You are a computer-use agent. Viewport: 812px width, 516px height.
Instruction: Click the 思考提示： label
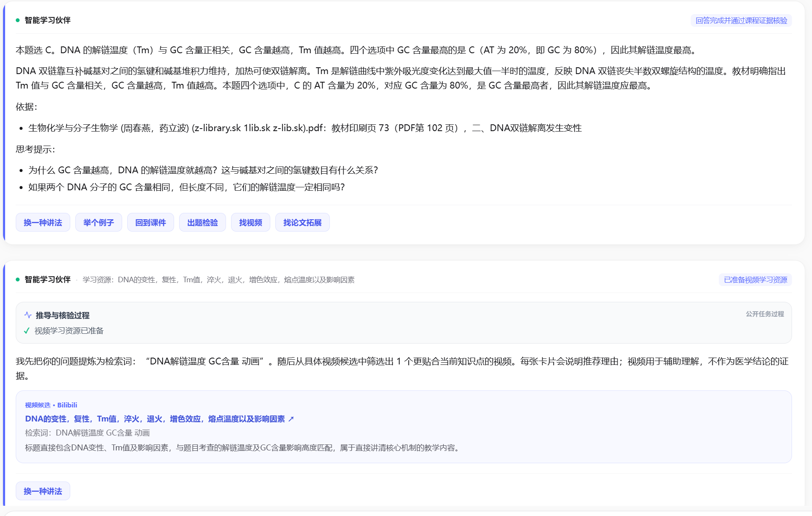pyautogui.click(x=35, y=149)
